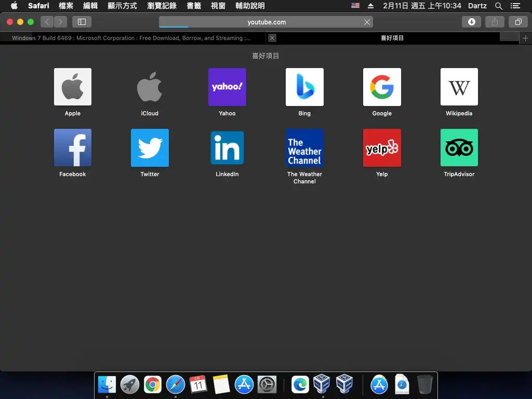Open Finder from the Dock
532x399 pixels.
[107, 384]
